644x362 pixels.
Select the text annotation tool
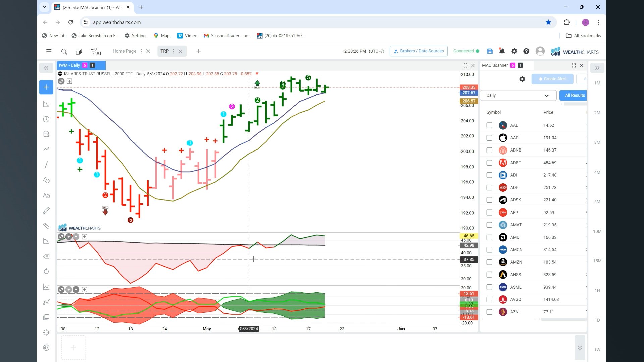point(46,195)
